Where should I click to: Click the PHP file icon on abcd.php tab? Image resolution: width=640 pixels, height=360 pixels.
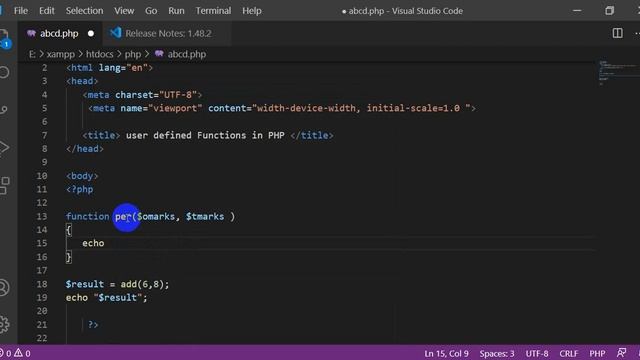tap(31, 33)
